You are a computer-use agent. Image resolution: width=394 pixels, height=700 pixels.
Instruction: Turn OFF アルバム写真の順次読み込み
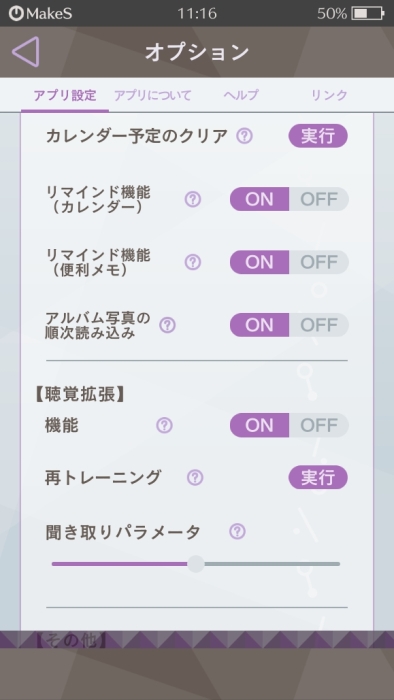pos(319,325)
